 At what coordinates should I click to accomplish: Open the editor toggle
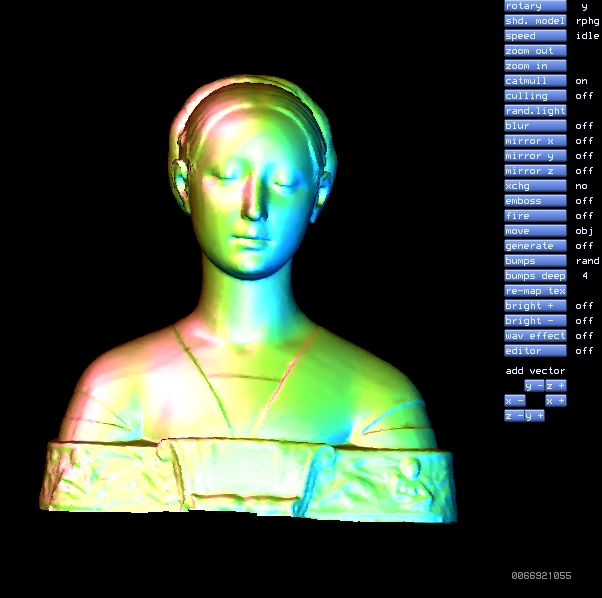click(535, 351)
